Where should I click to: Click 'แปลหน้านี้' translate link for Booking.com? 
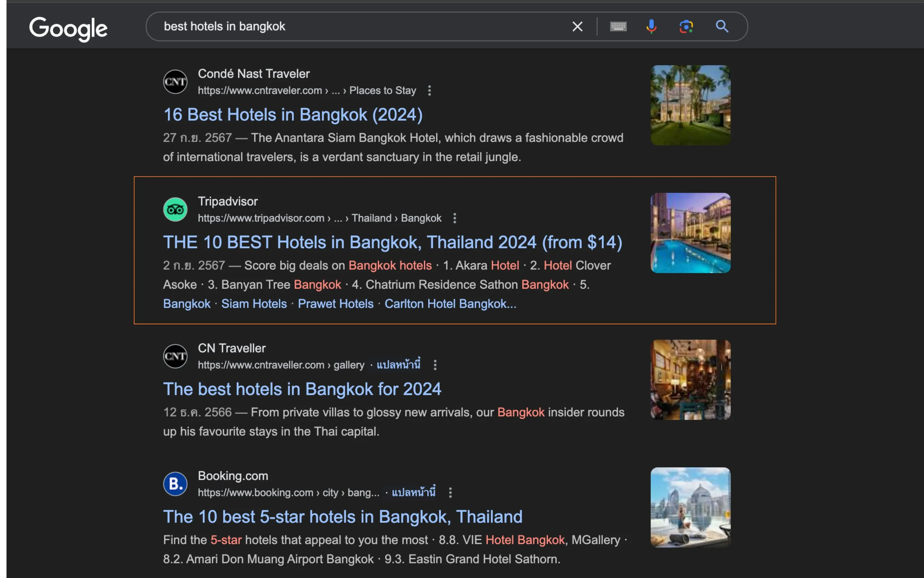pyautogui.click(x=414, y=492)
